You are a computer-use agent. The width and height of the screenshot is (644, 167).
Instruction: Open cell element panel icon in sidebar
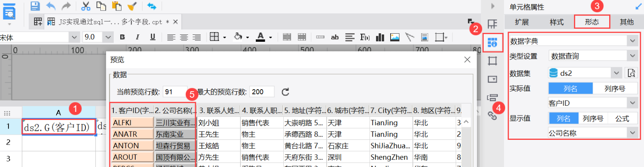point(492,24)
